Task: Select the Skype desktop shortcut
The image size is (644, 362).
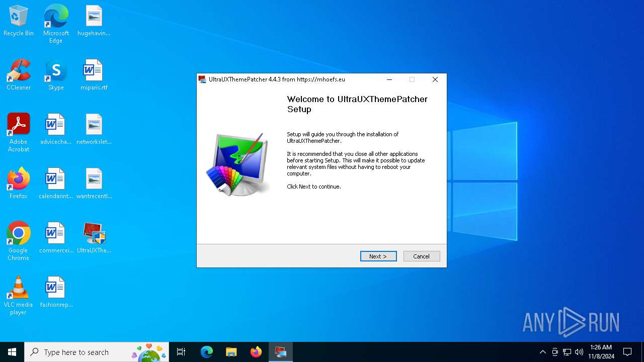Action: pyautogui.click(x=56, y=75)
